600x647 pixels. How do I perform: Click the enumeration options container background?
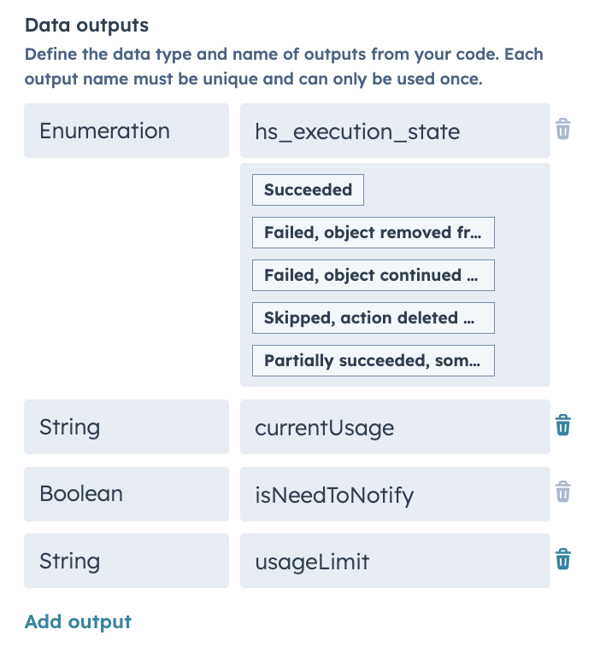(x=522, y=275)
